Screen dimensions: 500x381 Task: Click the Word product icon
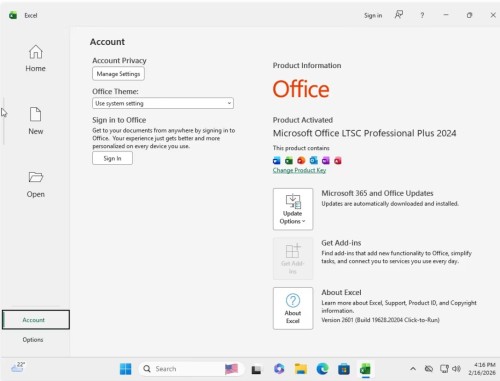pyautogui.click(x=277, y=161)
